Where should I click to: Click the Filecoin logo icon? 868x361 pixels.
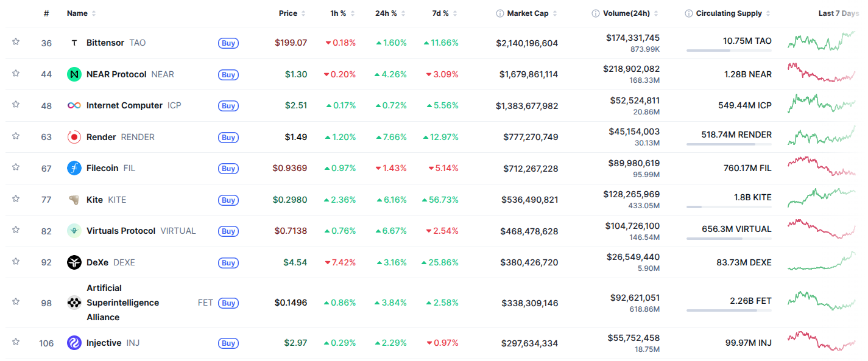click(74, 168)
